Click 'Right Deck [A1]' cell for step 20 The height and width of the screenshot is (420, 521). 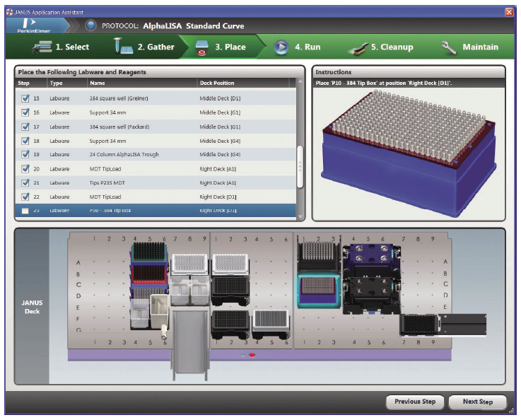[x=217, y=169]
